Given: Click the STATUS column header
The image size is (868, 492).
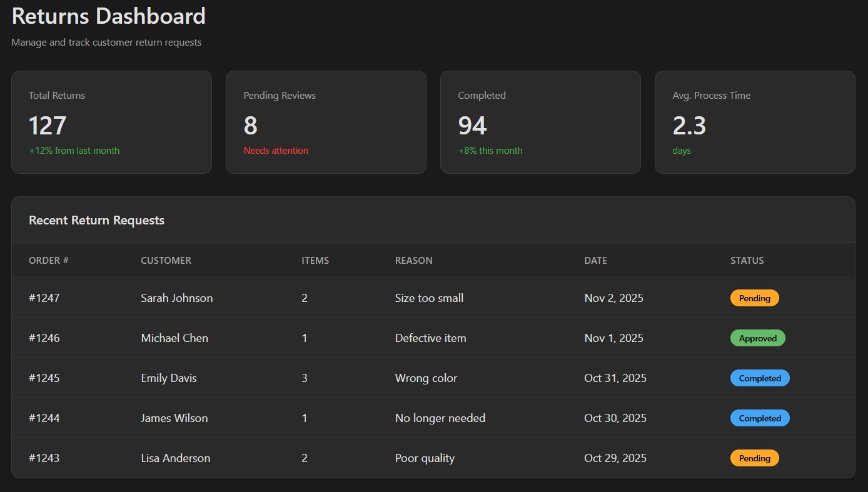Looking at the screenshot, I should [x=747, y=260].
